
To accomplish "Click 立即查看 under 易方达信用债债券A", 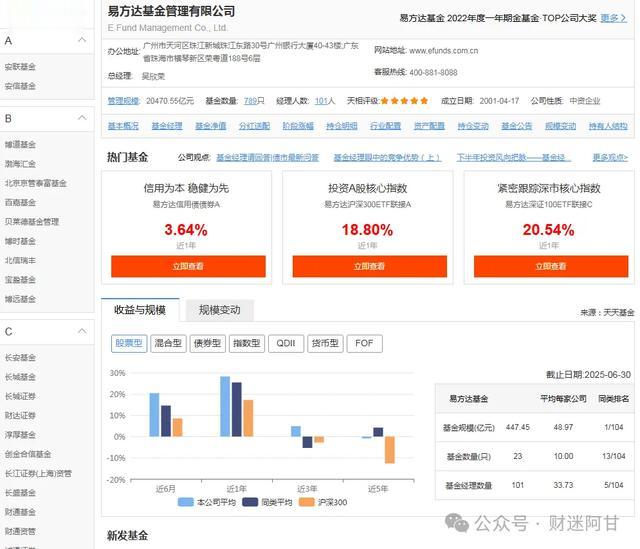I will click(188, 267).
